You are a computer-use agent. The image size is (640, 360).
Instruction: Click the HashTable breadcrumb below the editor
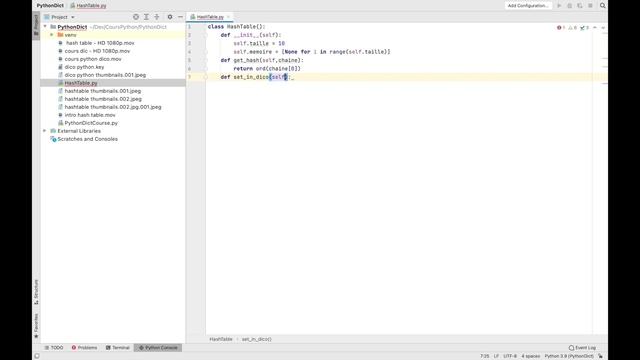click(221, 339)
